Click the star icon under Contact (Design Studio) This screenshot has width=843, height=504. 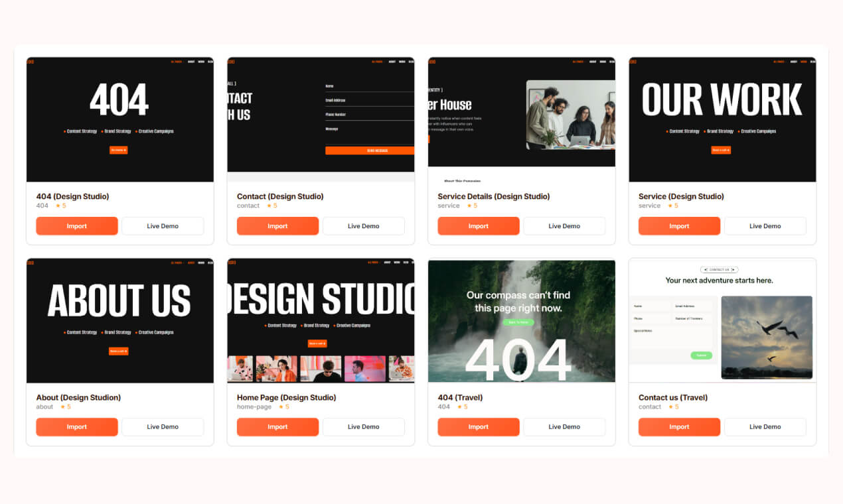[269, 206]
